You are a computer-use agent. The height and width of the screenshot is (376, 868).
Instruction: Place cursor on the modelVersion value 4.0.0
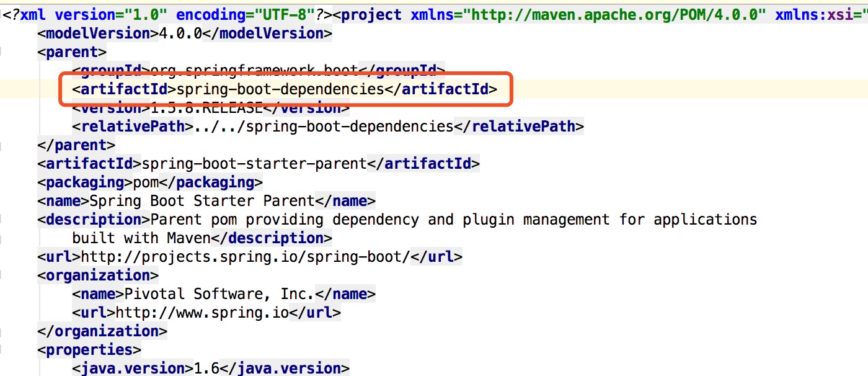181,34
